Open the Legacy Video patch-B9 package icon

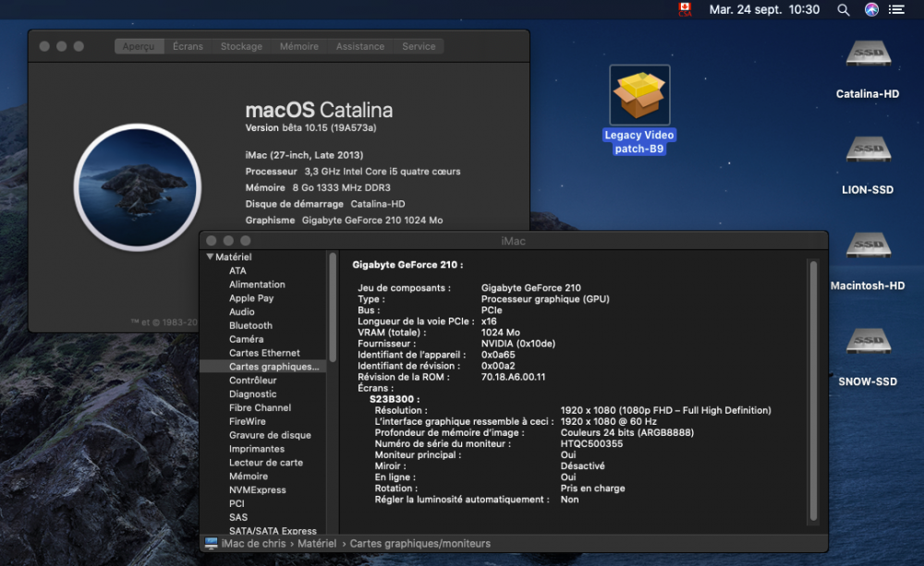tap(639, 94)
